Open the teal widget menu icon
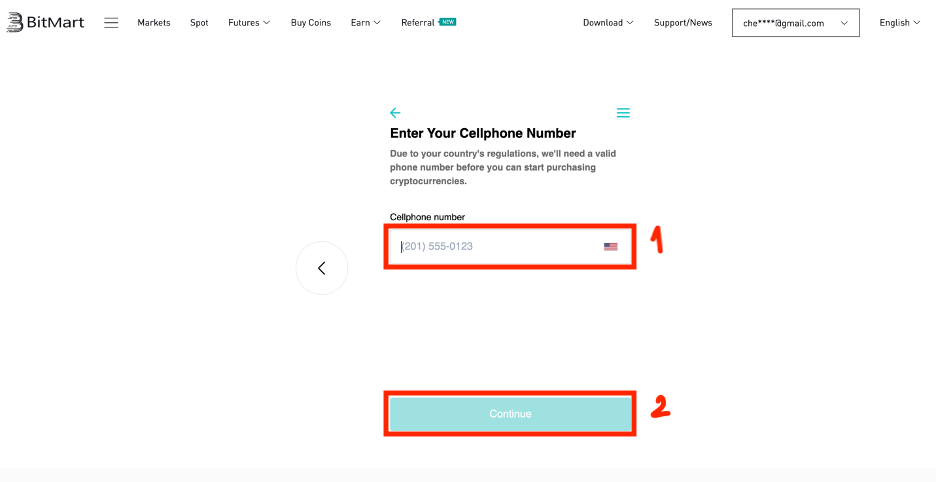Viewport: 936px width, 482px height. click(x=623, y=113)
